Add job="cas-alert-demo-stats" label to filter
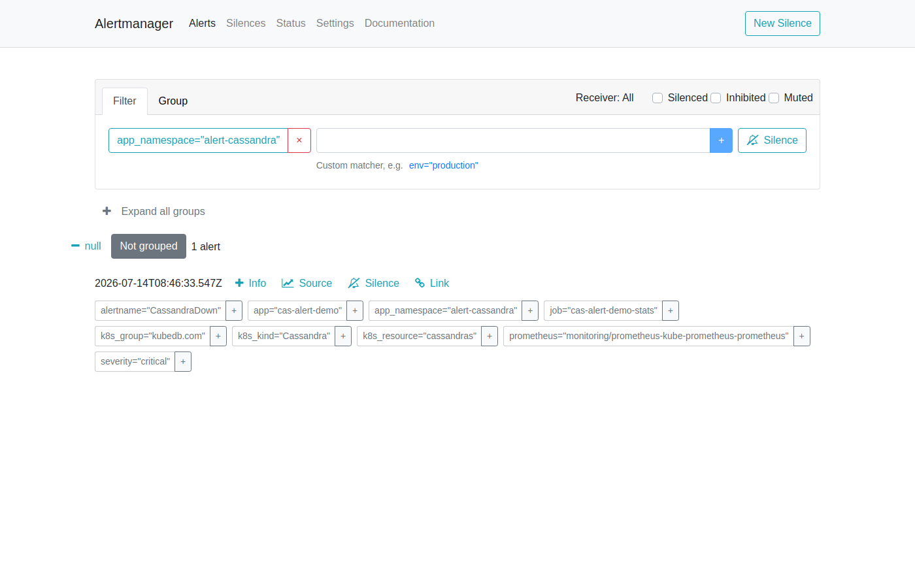 point(671,311)
